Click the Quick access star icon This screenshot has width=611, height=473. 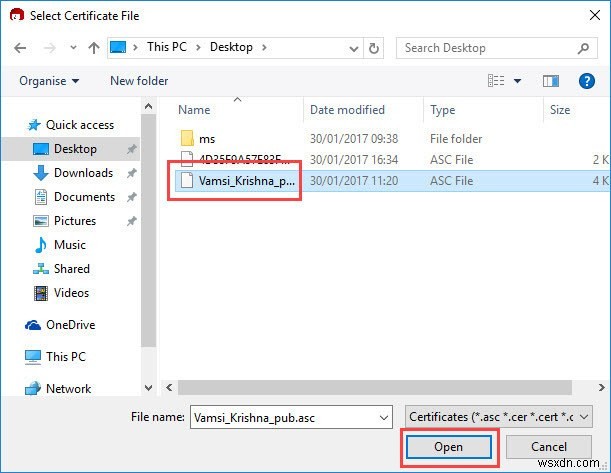click(34, 125)
